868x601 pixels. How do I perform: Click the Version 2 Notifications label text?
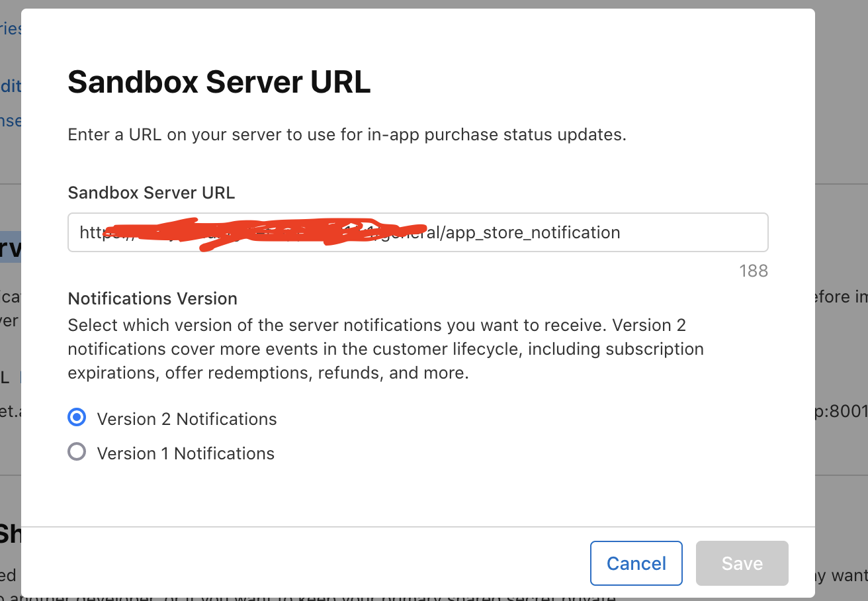(x=187, y=418)
